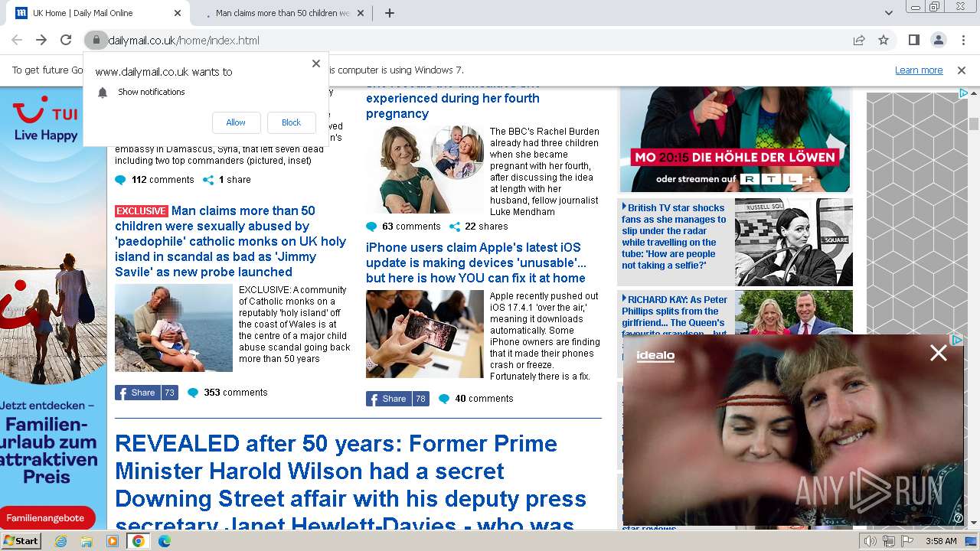Viewport: 980px width, 551px height.
Task: Open the 63 comments link
Action: click(x=403, y=227)
